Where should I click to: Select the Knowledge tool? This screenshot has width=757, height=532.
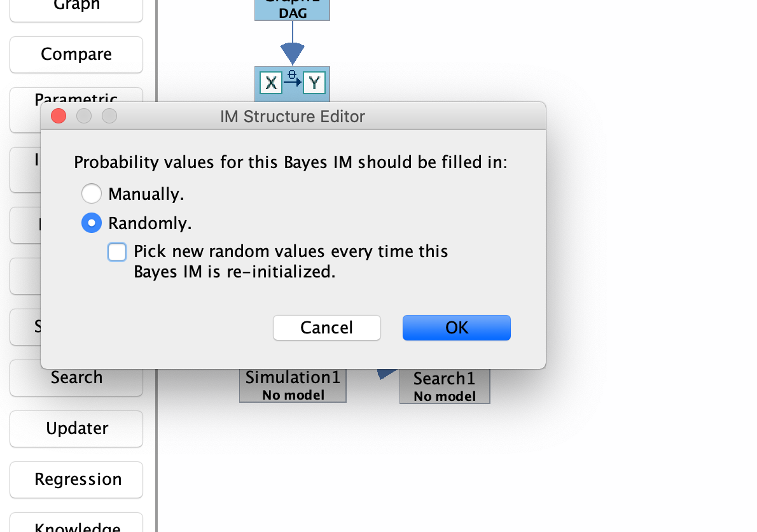click(76, 526)
